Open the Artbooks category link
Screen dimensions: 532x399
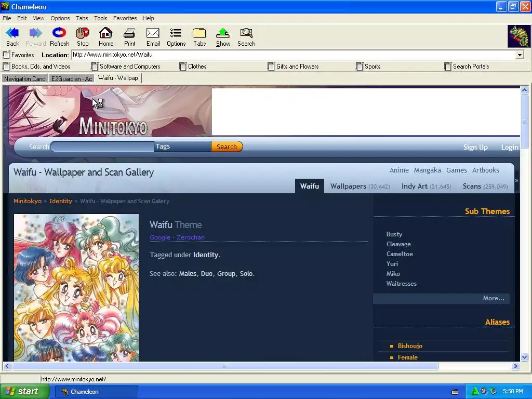pyautogui.click(x=486, y=170)
